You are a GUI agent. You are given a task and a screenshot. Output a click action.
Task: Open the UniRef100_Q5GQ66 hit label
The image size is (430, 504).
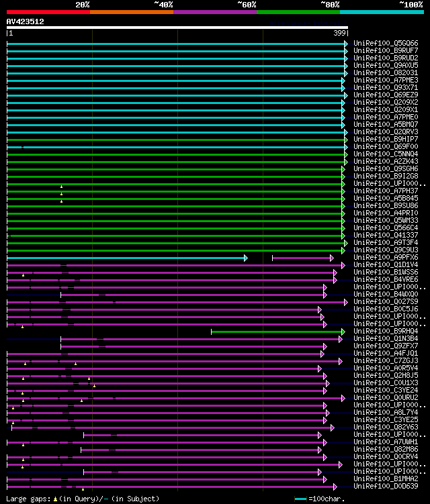386,43
